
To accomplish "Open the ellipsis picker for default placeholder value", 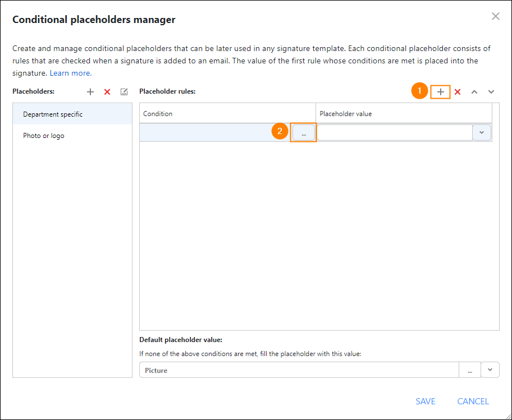I will [x=470, y=370].
